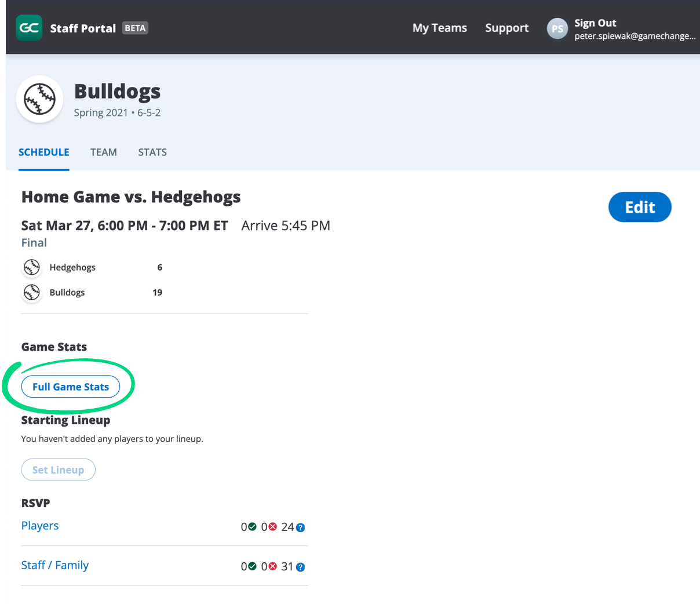The height and width of the screenshot is (604, 700).
Task: Click Sign Out
Action: pos(595,23)
